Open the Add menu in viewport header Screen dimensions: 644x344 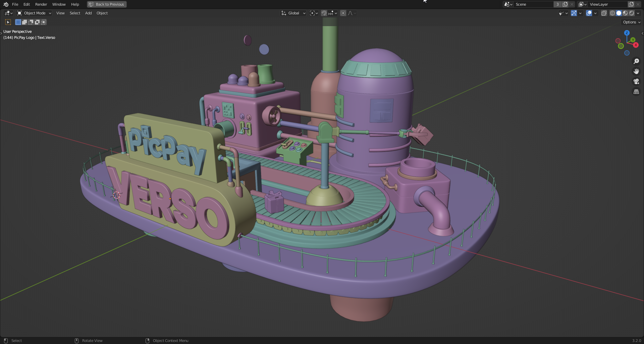pos(88,13)
